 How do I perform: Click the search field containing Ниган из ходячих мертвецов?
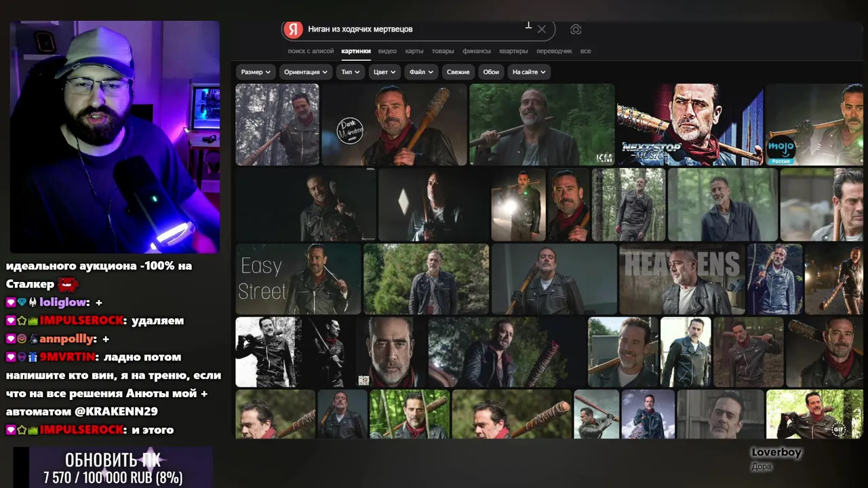(x=418, y=29)
